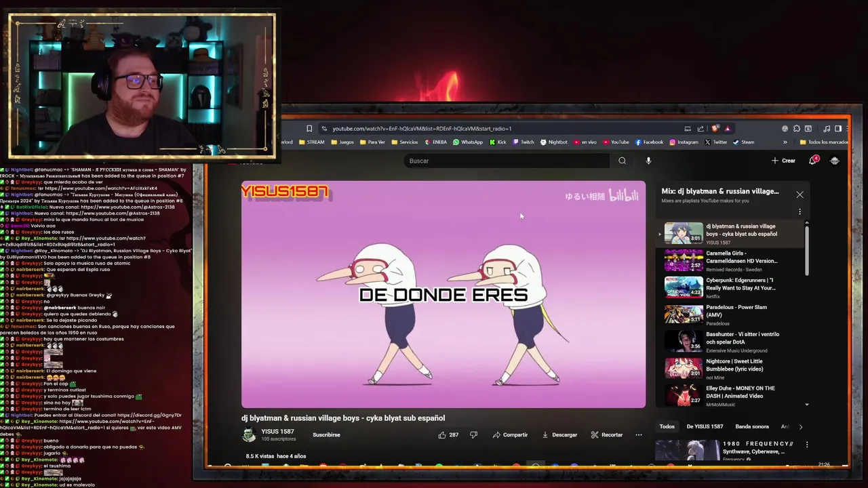Viewport: 868px width, 488px height.
Task: Click the Descargar button
Action: tap(559, 434)
